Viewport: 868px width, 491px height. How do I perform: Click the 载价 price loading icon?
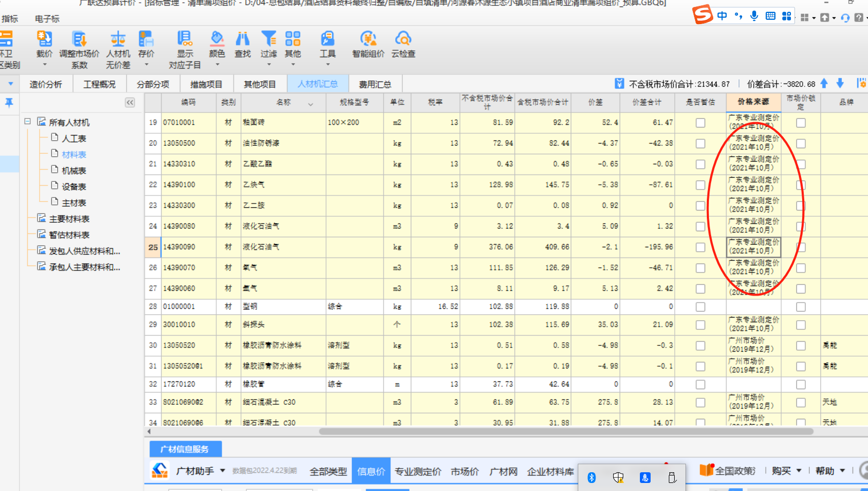44,39
